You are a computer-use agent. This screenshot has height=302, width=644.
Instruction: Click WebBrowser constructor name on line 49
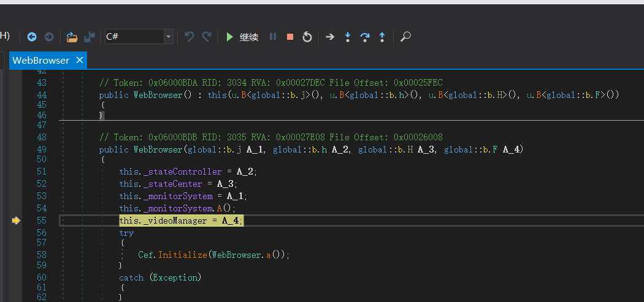coord(158,149)
